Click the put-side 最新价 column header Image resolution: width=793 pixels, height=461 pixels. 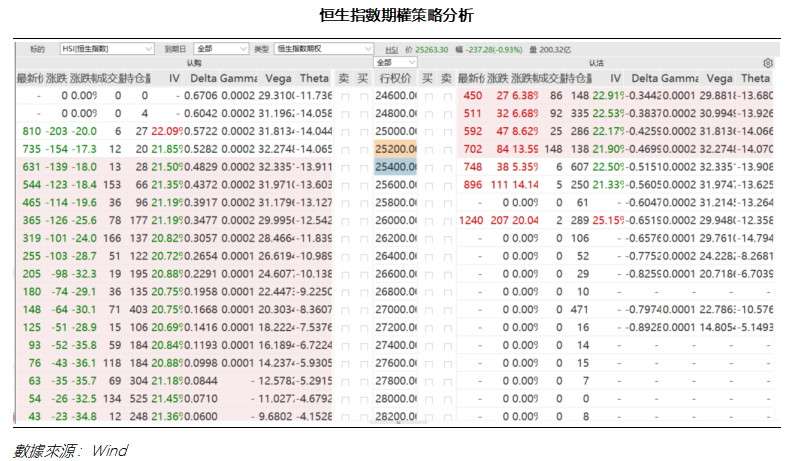tap(471, 78)
